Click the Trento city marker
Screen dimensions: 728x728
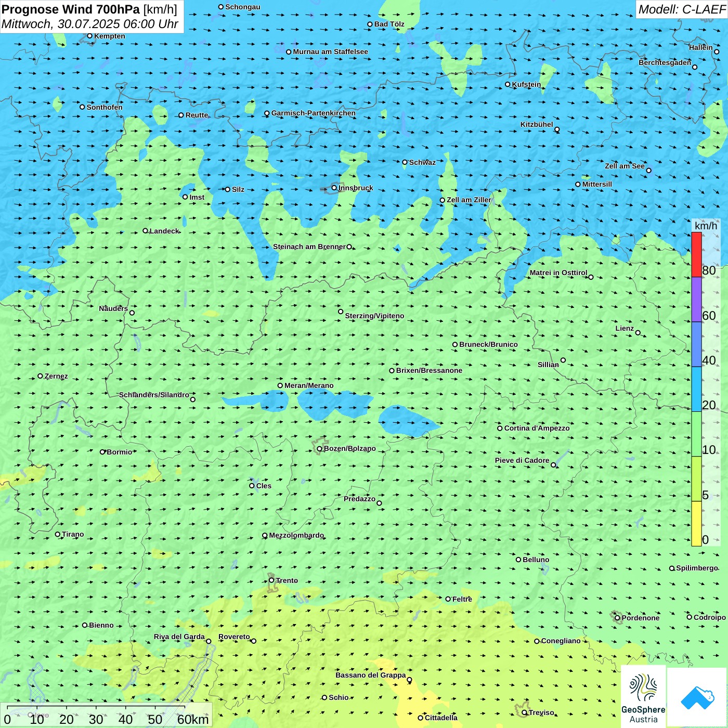point(271,580)
